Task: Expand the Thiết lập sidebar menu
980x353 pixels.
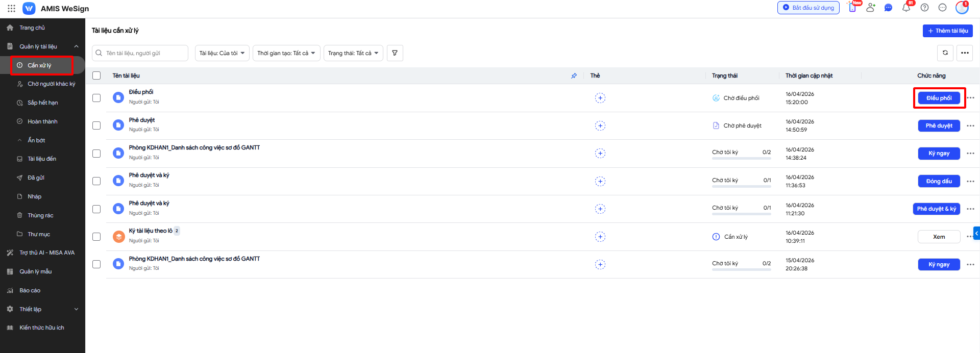Action: coord(42,309)
